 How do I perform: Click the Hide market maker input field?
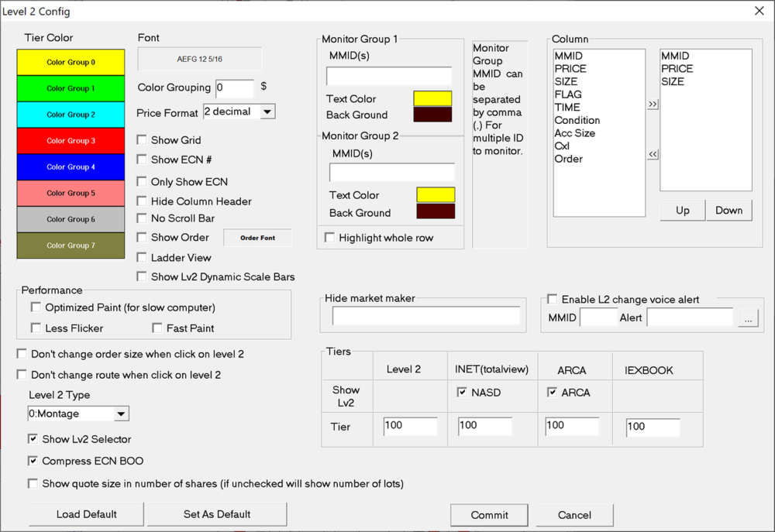426,316
